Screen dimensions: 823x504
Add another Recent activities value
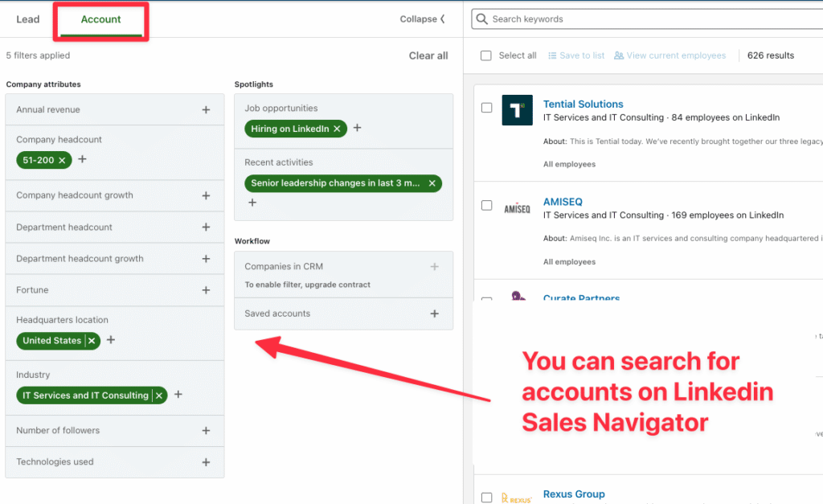coord(252,202)
